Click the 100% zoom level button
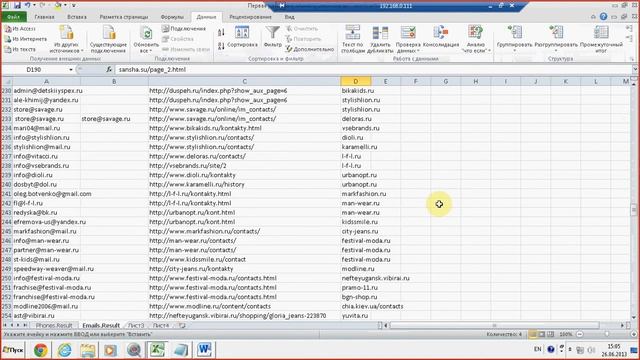The image size is (640, 360). click(566, 334)
